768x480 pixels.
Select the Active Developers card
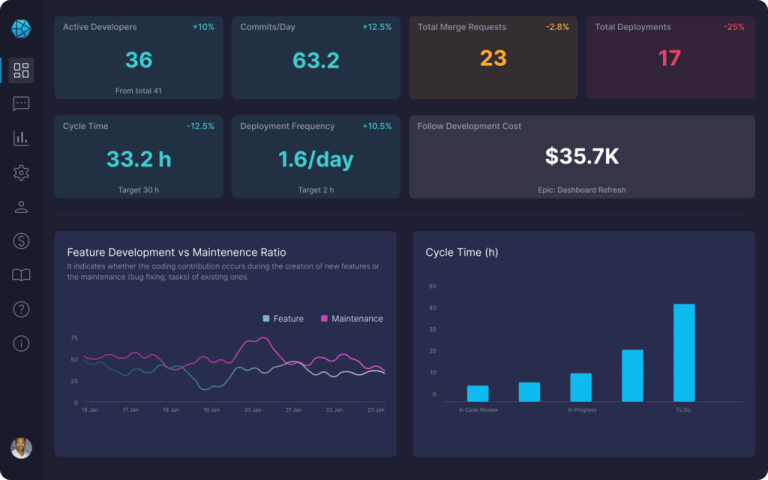139,58
